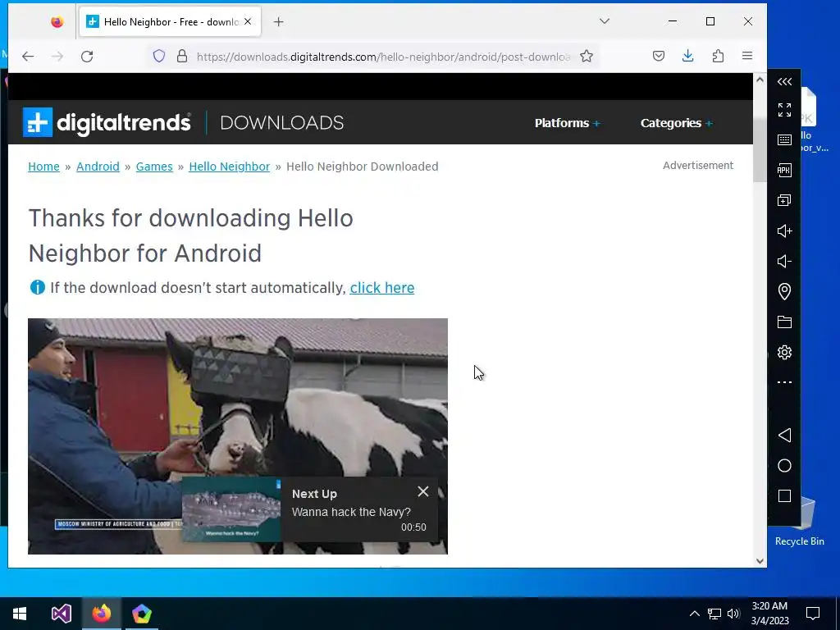Screen dimensions: 840x630
Task: Expand the Categories menu
Action: coord(677,123)
